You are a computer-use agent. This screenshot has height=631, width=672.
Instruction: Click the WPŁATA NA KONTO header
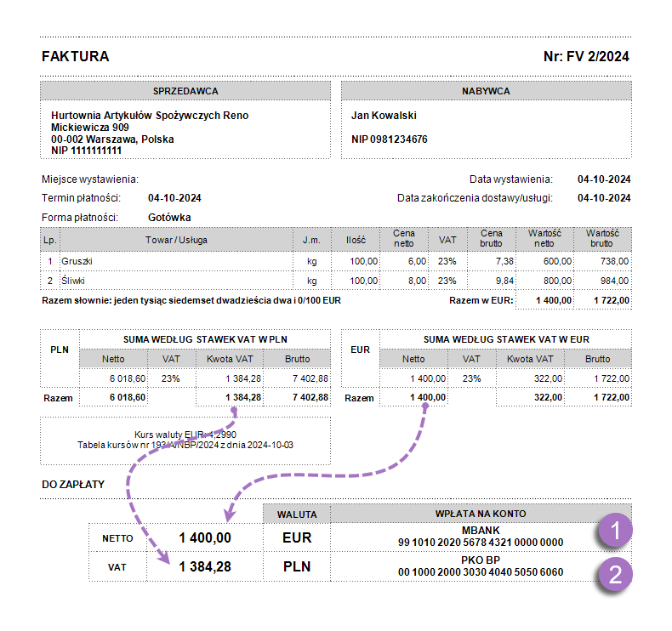[x=480, y=514]
